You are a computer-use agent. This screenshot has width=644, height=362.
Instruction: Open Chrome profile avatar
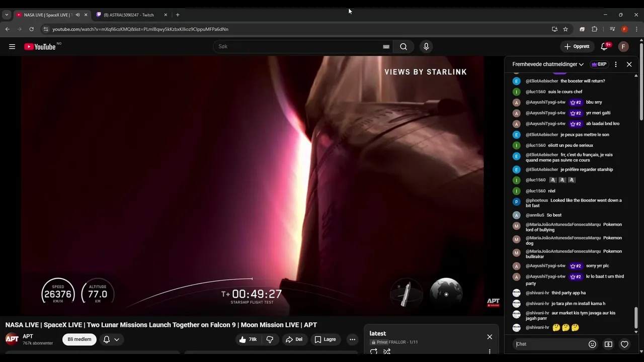[624, 29]
